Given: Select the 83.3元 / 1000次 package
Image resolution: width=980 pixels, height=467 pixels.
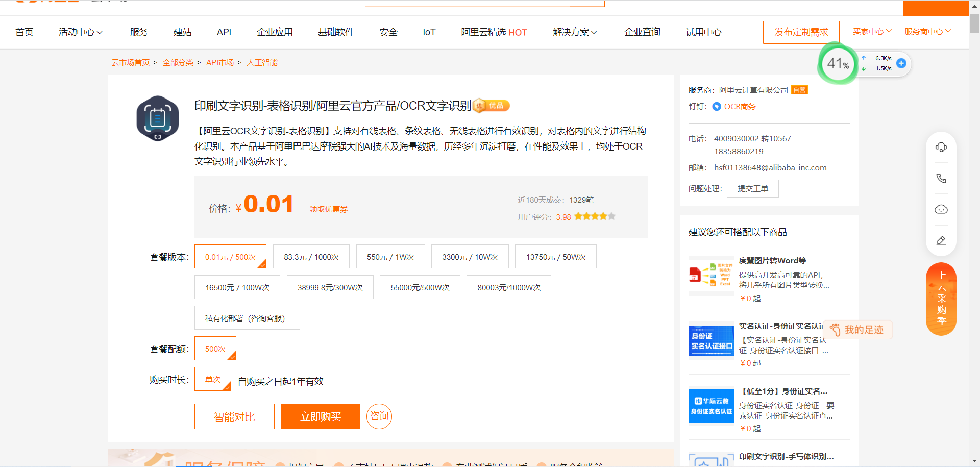Looking at the screenshot, I should coord(311,257).
